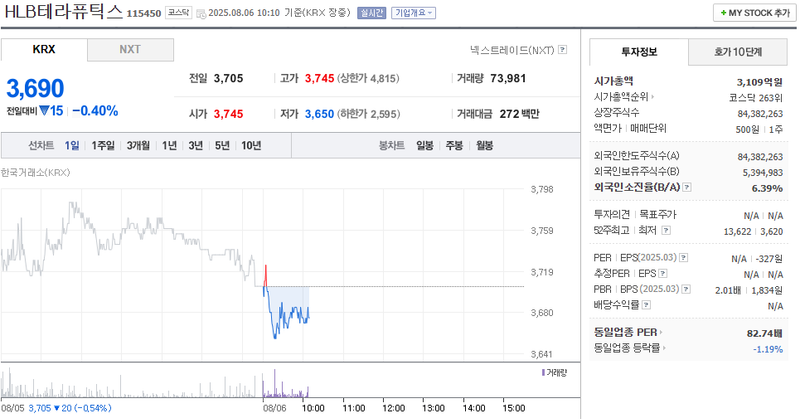Select the 1년 line chart period

tap(169, 145)
